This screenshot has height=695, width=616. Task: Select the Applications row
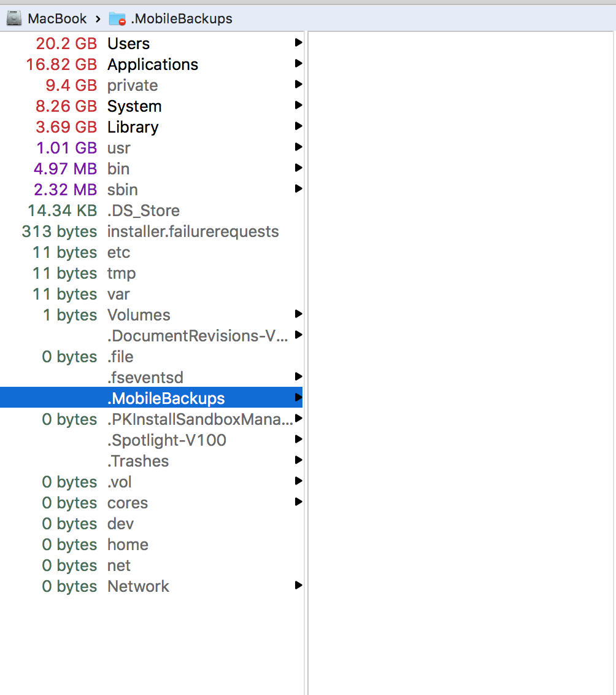tap(152, 64)
